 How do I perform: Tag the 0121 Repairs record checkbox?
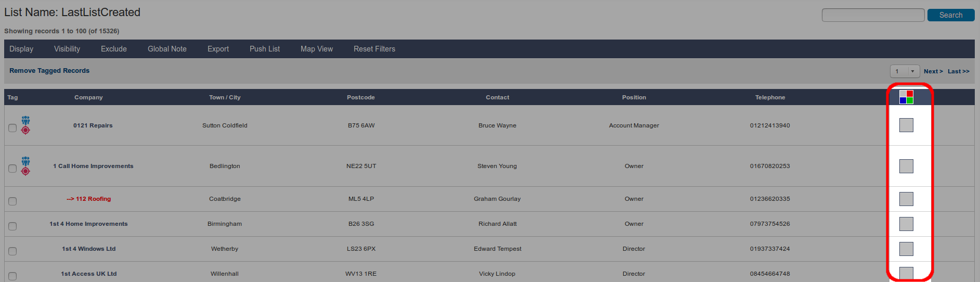pyautogui.click(x=12, y=128)
